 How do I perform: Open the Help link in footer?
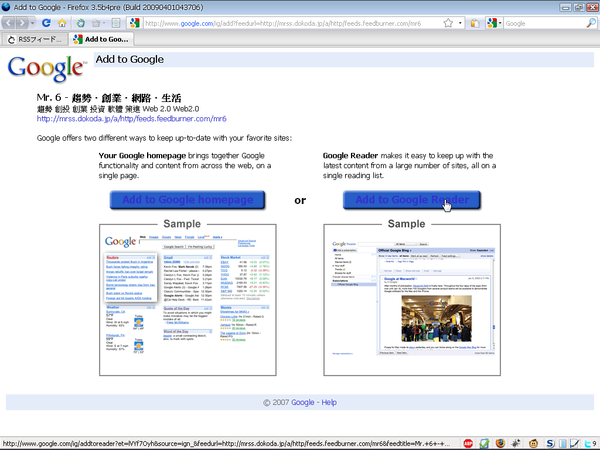(x=329, y=402)
